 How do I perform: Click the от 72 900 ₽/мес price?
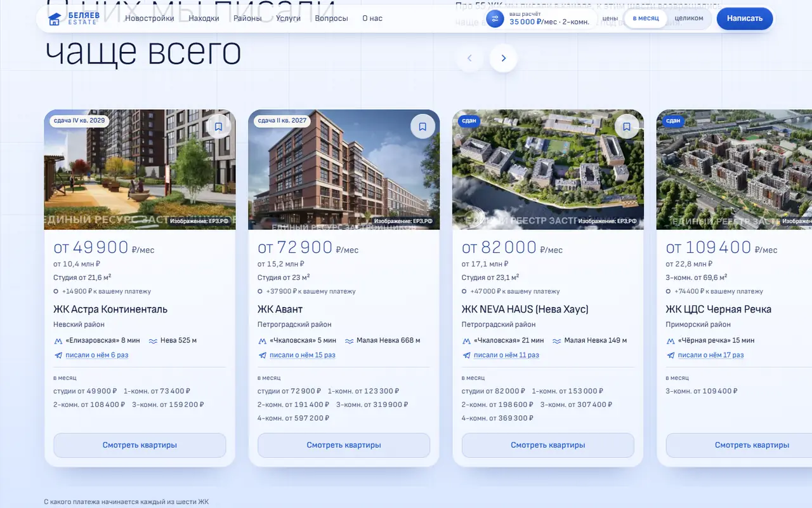click(x=308, y=248)
